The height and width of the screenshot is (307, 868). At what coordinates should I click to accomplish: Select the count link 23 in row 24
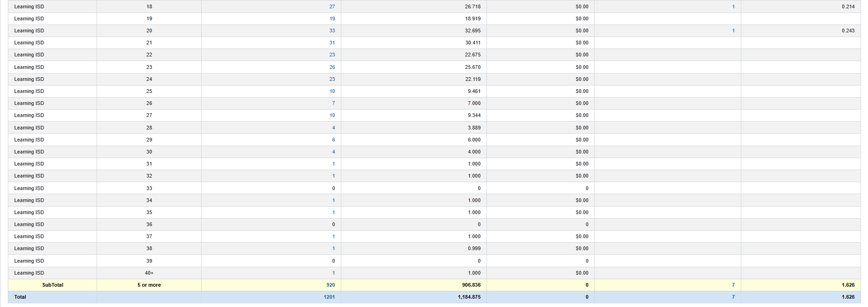[332, 79]
